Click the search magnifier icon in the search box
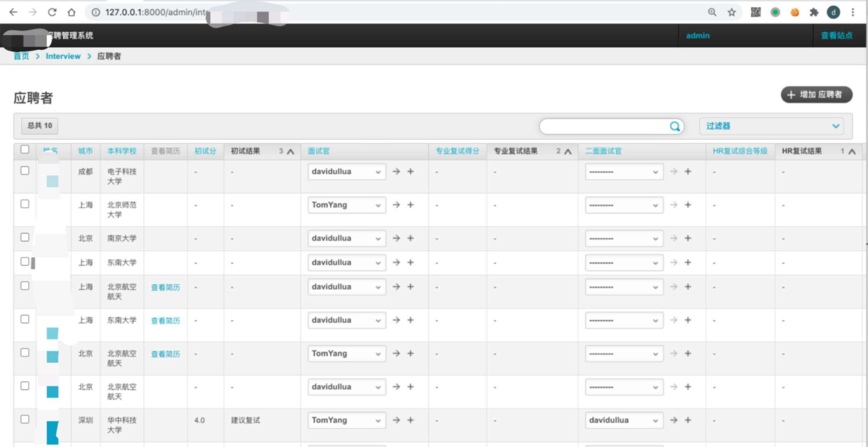The height and width of the screenshot is (447, 868). coord(674,126)
